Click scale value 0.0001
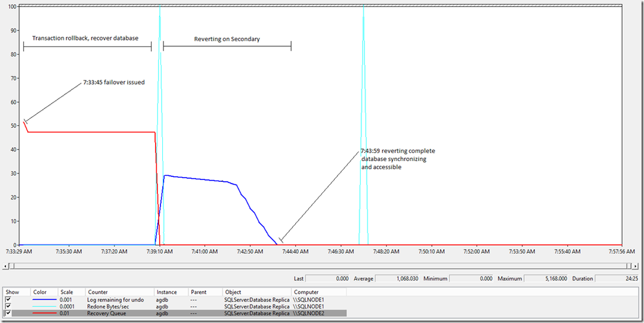Screen dimensions: 644x323 click(68, 306)
